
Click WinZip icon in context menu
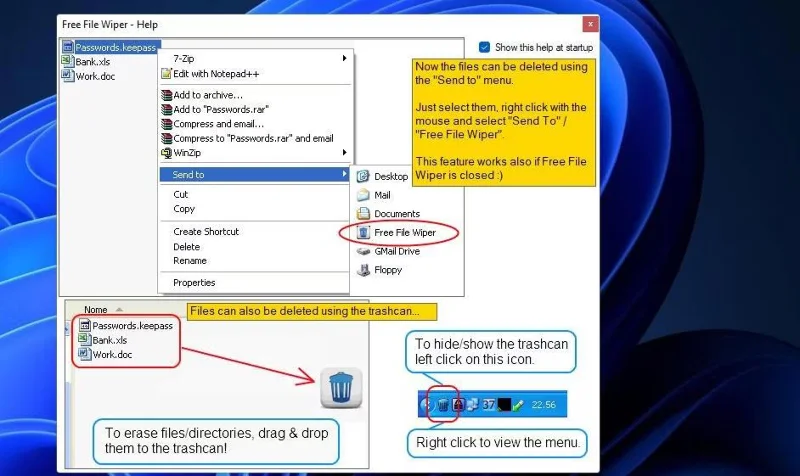coord(166,153)
